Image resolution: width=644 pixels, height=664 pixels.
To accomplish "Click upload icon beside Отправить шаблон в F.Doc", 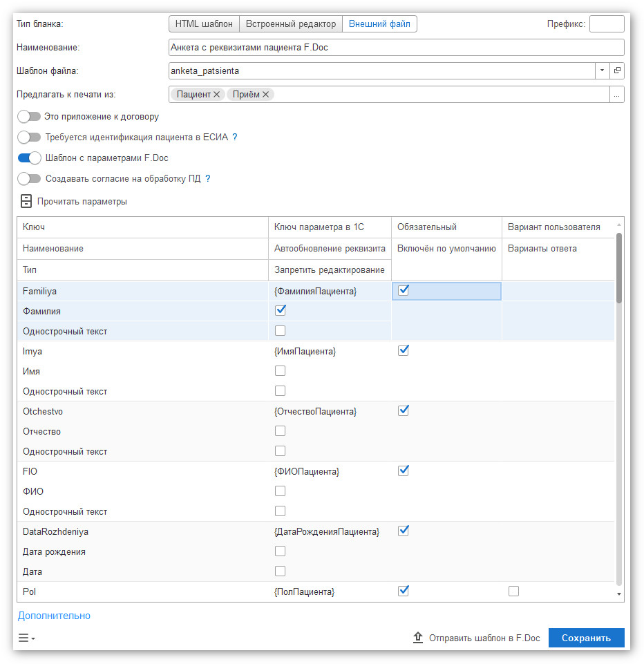I will pyautogui.click(x=418, y=637).
